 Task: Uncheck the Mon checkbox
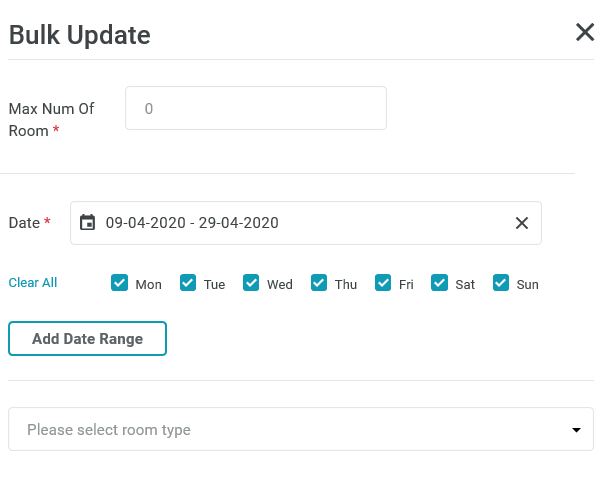click(x=119, y=283)
